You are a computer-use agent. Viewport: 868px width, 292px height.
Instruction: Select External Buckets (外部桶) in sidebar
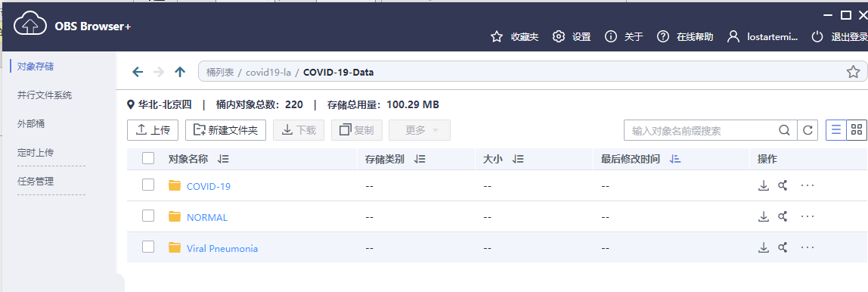[x=31, y=123]
